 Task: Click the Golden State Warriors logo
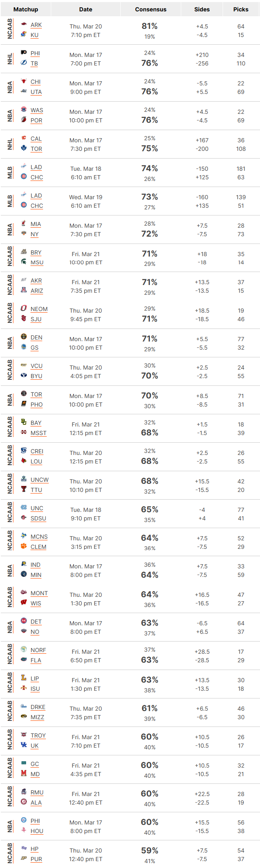coord(24,347)
